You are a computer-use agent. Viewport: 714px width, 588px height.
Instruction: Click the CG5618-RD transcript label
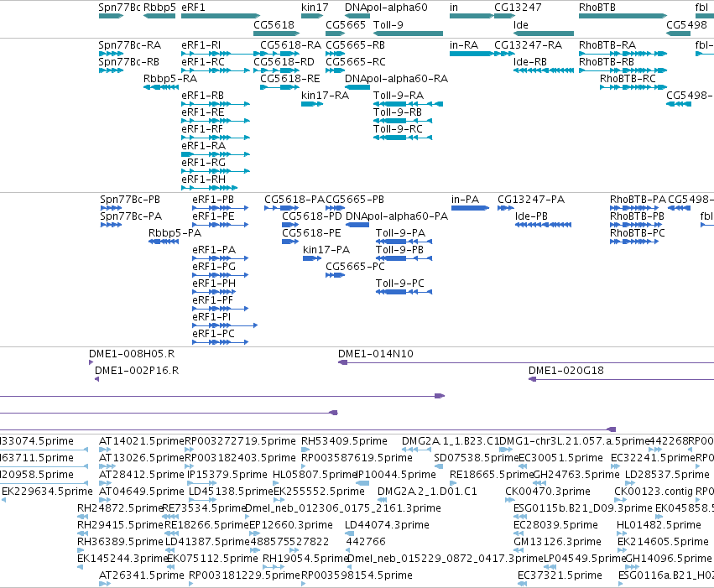[284, 62]
